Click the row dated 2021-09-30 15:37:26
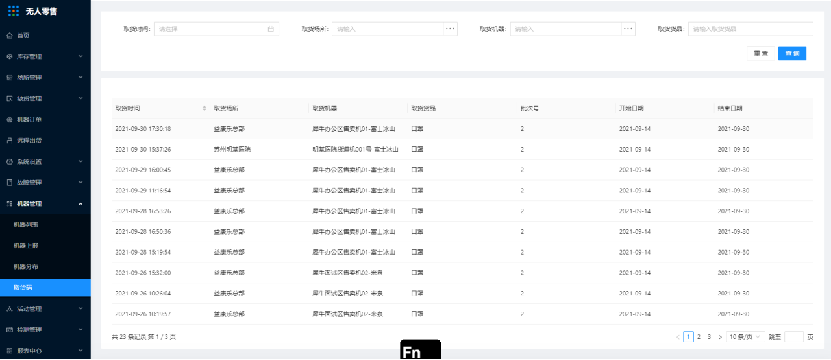Screen dimensions: 831x360 pos(462,150)
